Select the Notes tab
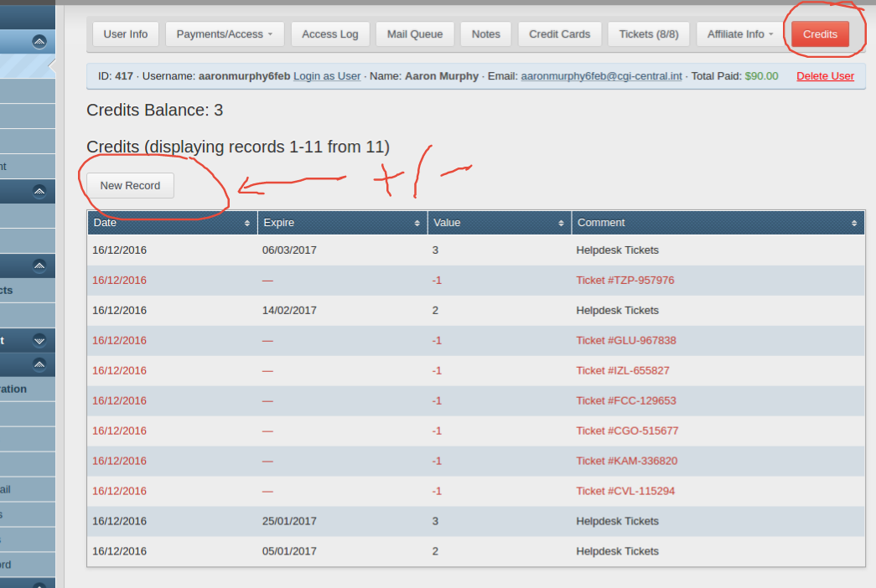This screenshot has height=588, width=876. [485, 34]
